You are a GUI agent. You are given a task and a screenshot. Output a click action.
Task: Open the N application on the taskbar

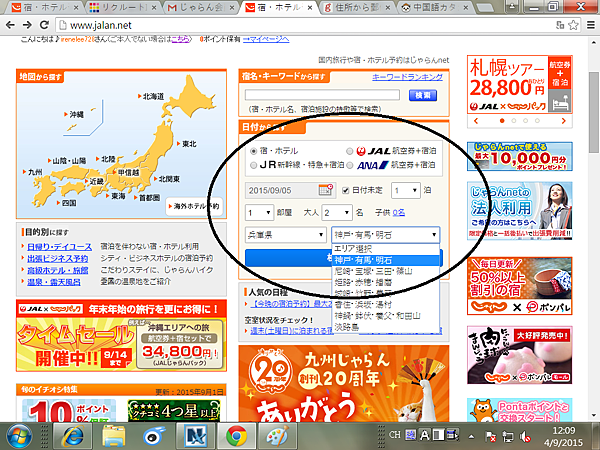196,436
